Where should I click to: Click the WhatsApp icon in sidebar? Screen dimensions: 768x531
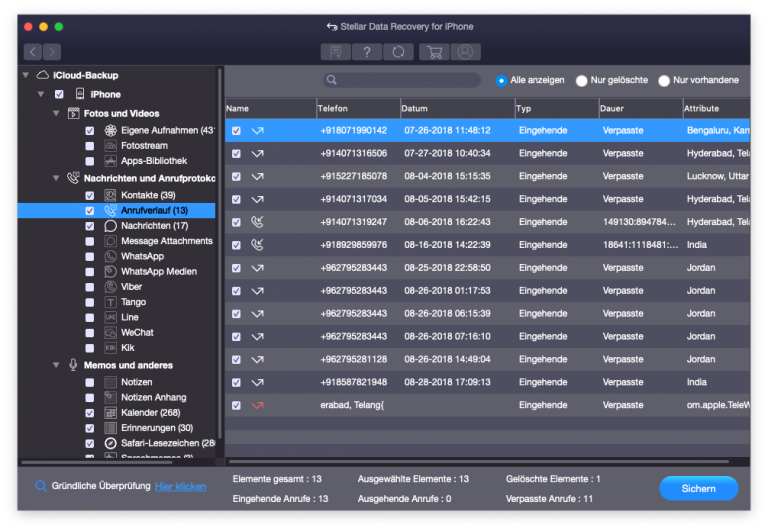tap(111, 256)
